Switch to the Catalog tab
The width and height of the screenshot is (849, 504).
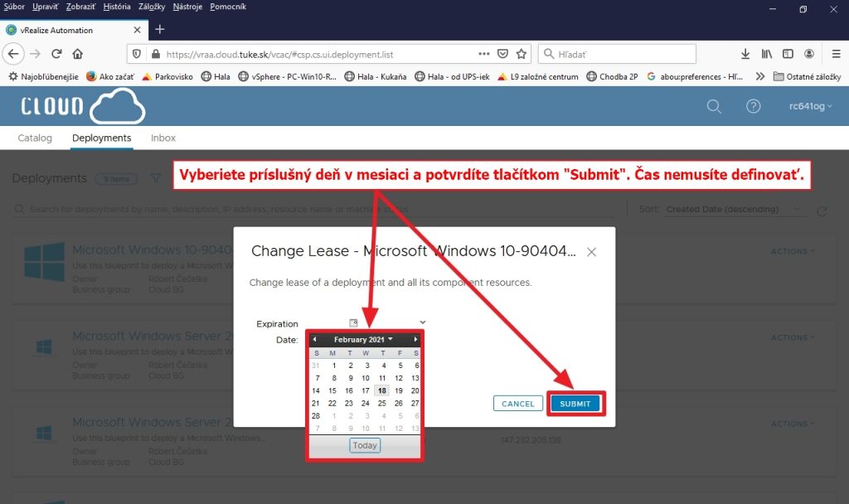35,138
